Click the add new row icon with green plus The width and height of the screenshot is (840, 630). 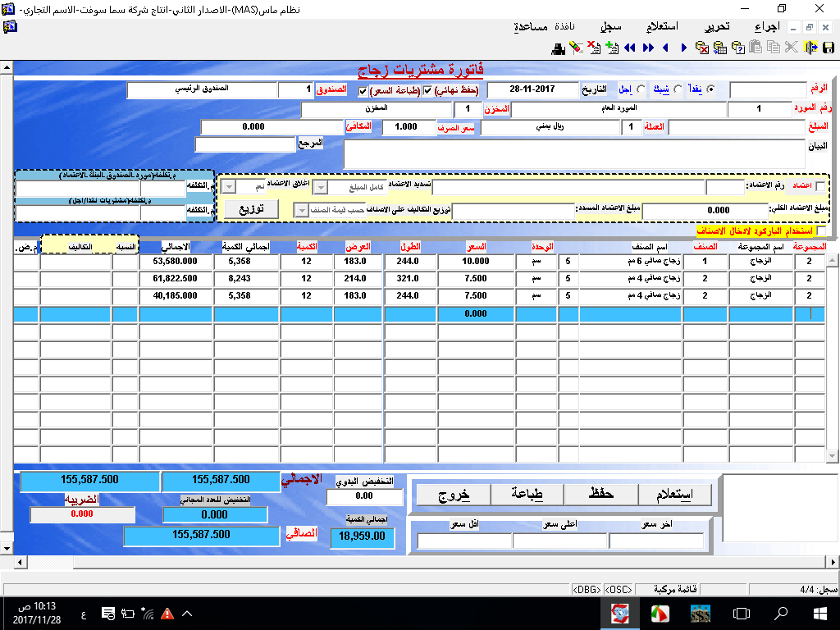tap(610, 48)
